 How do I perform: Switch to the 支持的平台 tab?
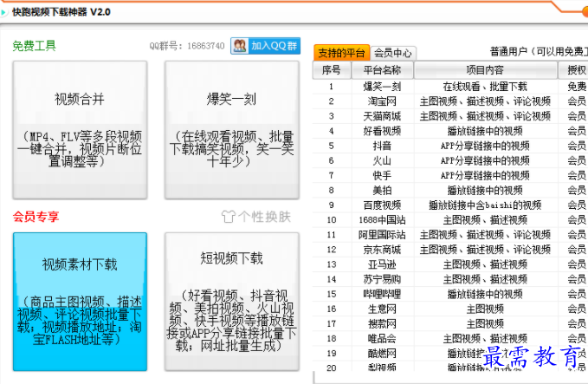click(341, 53)
